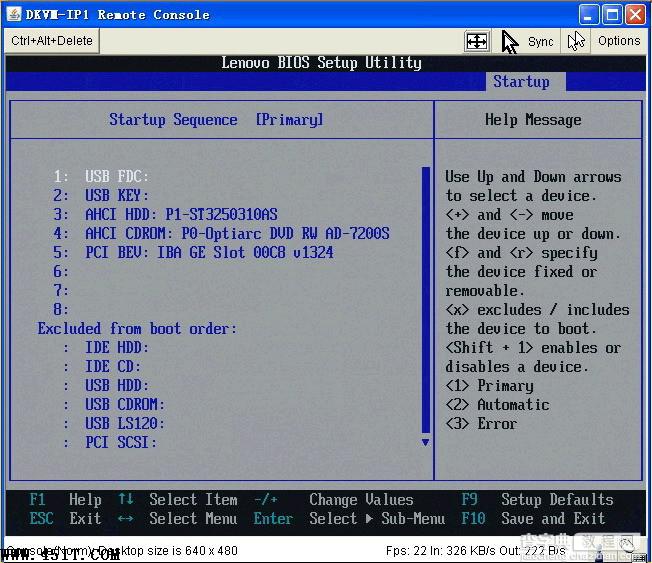Select excluded device USB CDROM
Viewport: 652px width, 563px height.
click(114, 404)
